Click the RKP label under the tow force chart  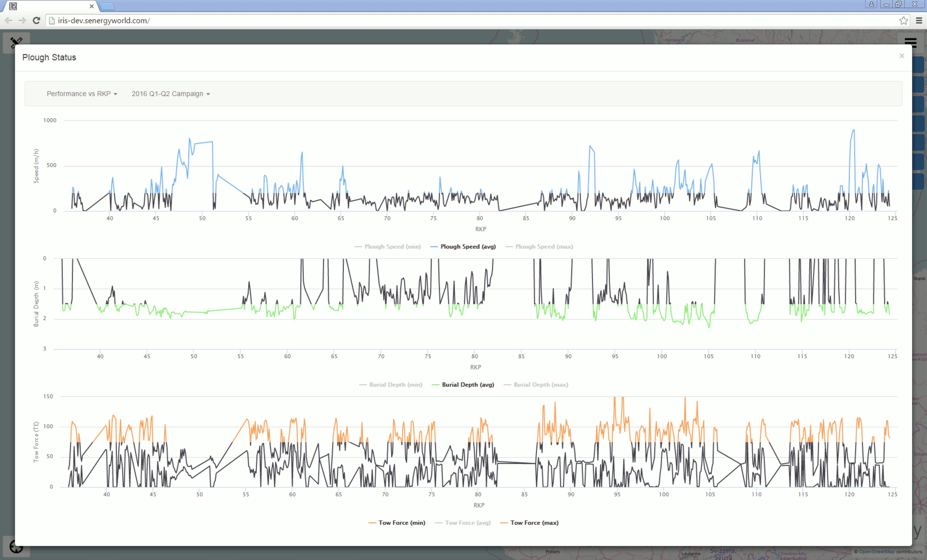(x=479, y=505)
